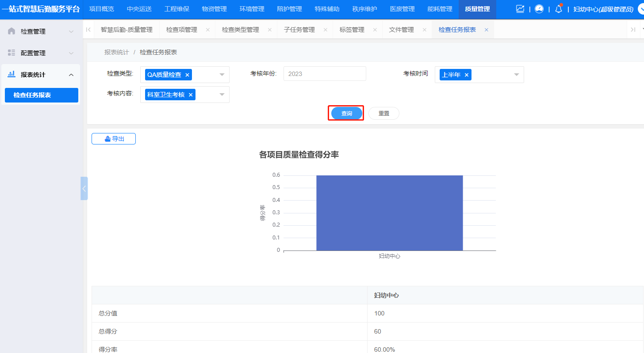Close the 文件管理 tab
Viewport: 644px width, 353px height.
[x=424, y=30]
